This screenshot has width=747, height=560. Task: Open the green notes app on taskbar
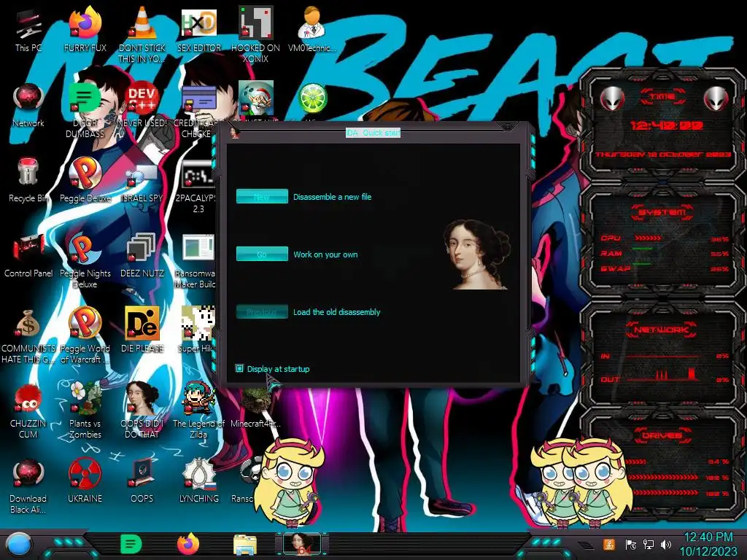click(x=131, y=544)
